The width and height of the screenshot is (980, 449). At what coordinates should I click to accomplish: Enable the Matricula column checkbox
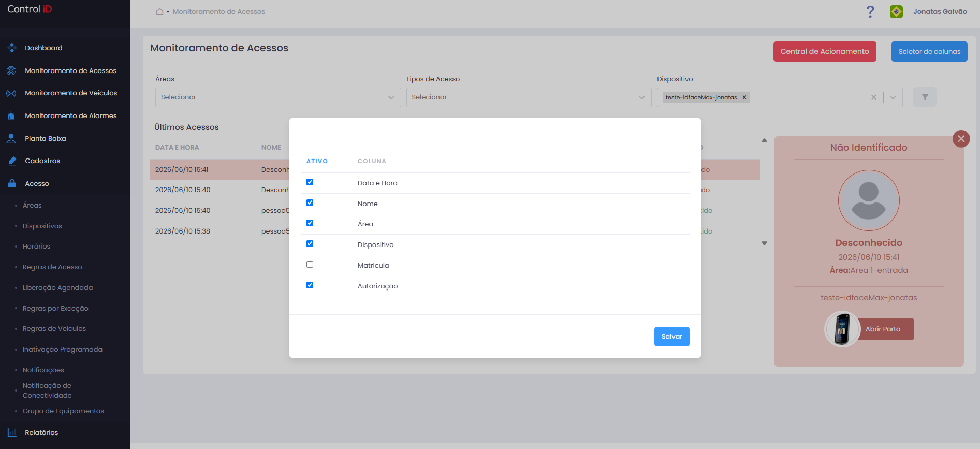pos(310,265)
